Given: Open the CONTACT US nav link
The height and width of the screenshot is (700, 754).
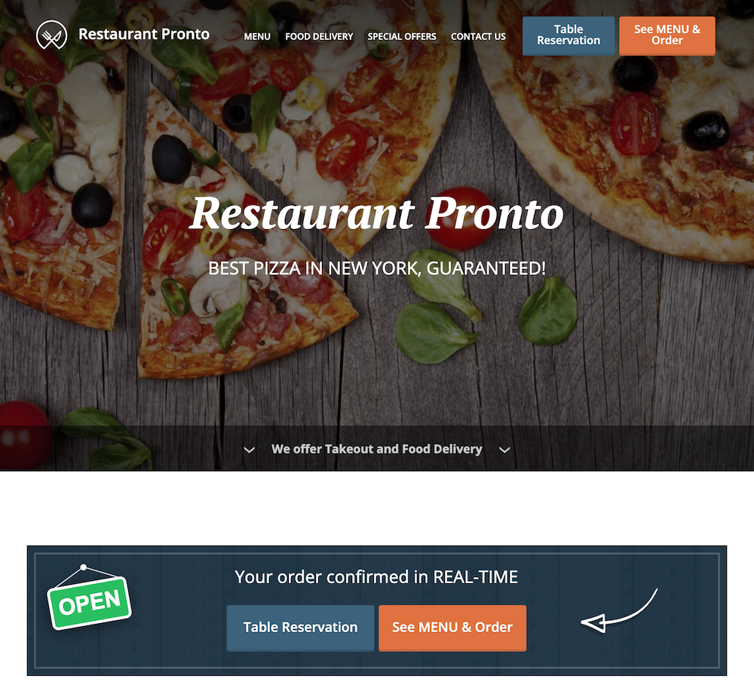Looking at the screenshot, I should coord(478,36).
